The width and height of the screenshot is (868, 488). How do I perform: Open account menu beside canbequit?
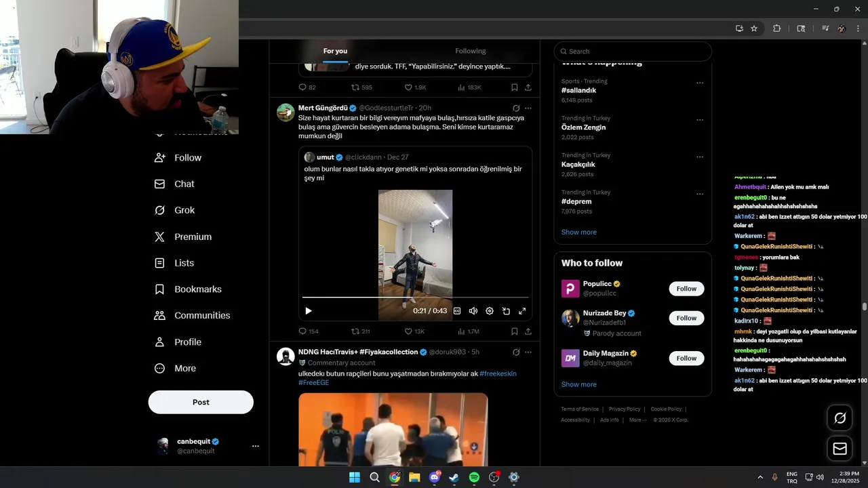256,446
